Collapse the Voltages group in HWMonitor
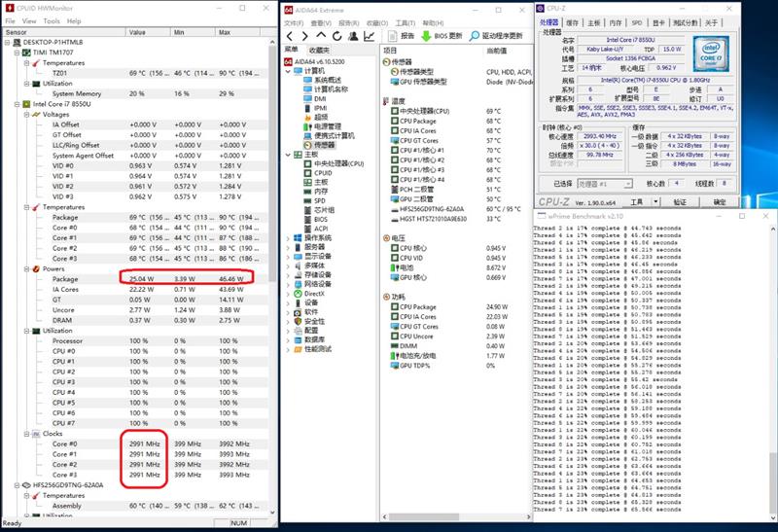This screenshot has height=532, width=778. (28, 114)
